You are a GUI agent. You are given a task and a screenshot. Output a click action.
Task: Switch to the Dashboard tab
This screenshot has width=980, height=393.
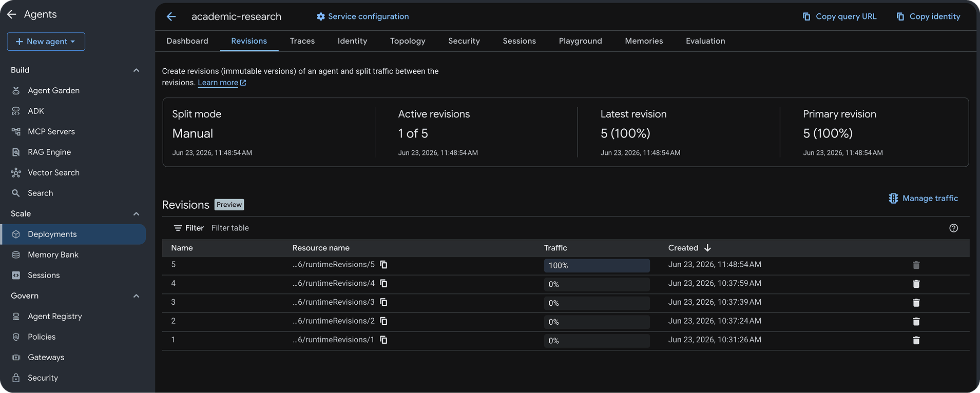tap(187, 41)
